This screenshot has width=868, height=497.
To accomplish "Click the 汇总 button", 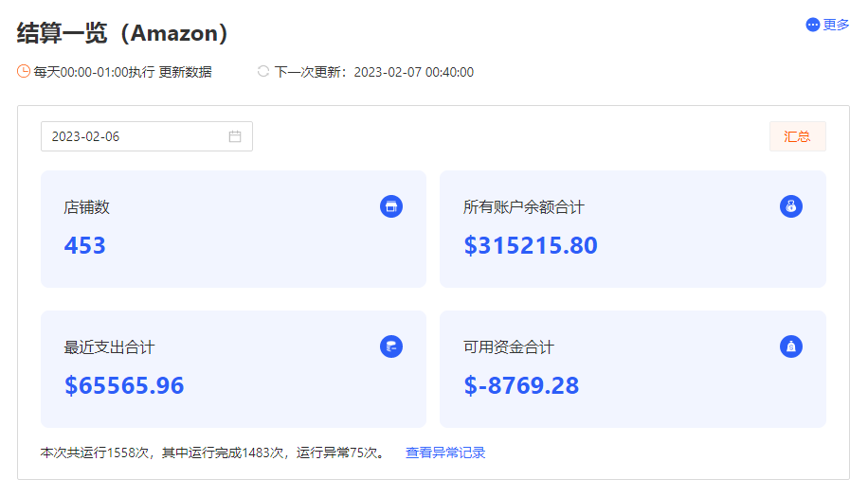I will point(797,136).
